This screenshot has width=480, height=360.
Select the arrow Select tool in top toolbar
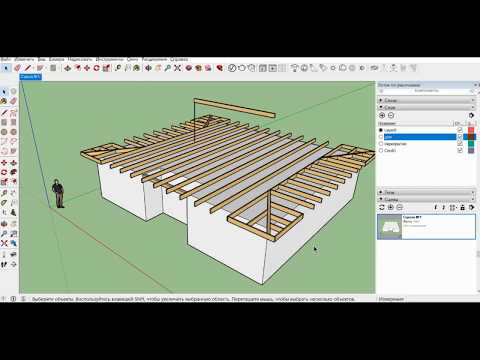(x=6, y=68)
